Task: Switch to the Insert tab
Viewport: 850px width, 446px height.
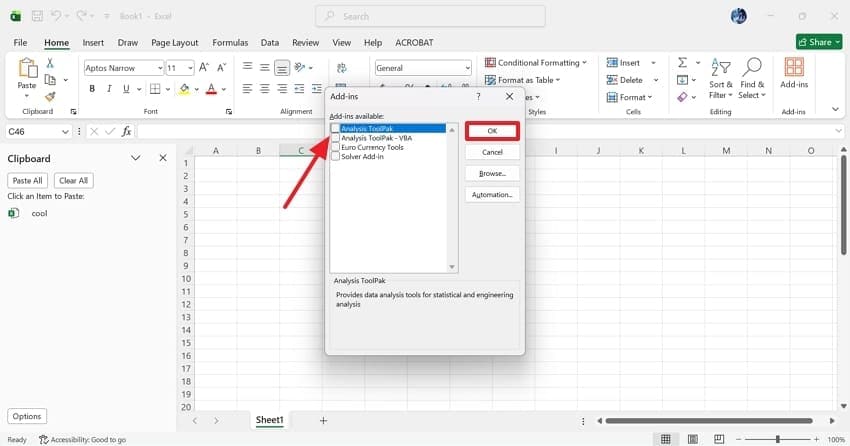Action: click(93, 42)
